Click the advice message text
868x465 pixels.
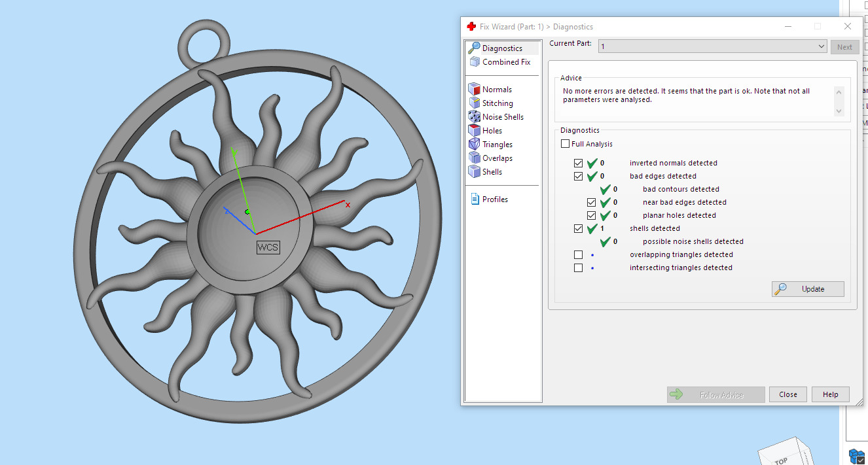pos(686,95)
